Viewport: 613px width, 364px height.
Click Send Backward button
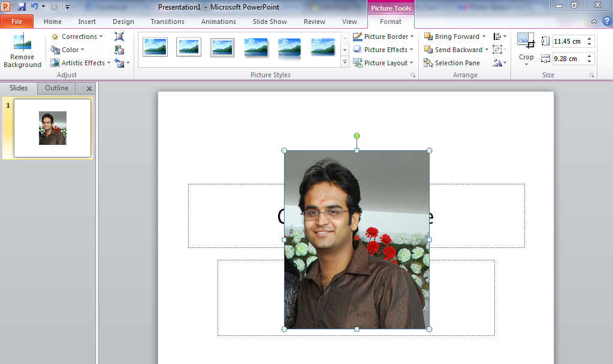[x=454, y=50]
